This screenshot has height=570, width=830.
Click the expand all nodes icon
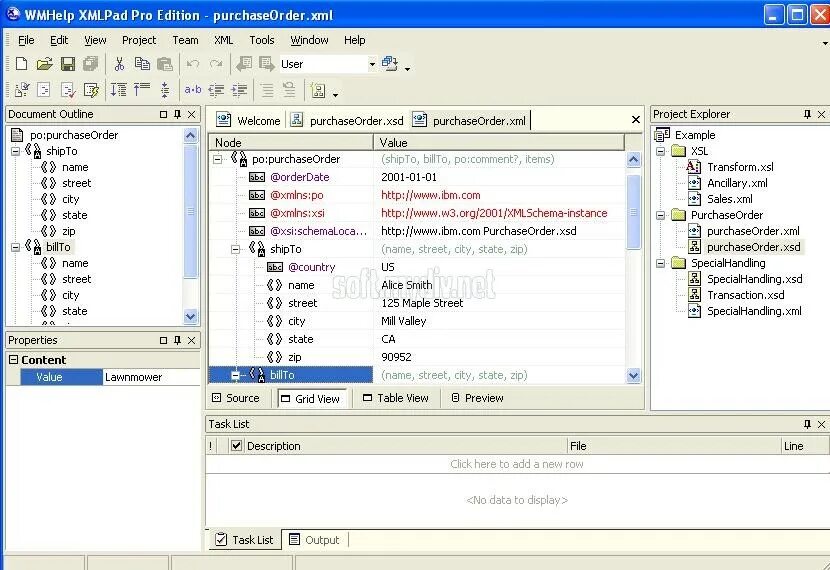coord(118,90)
